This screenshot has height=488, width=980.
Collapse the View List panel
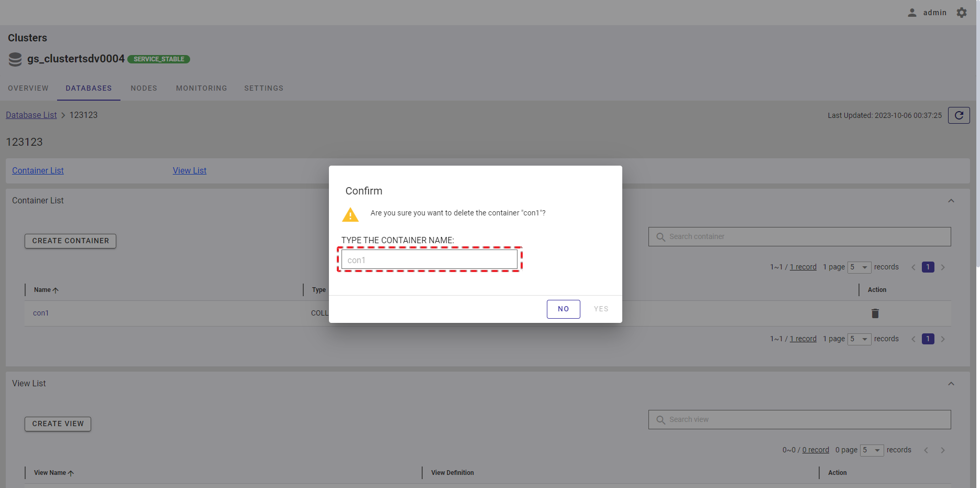(x=951, y=384)
